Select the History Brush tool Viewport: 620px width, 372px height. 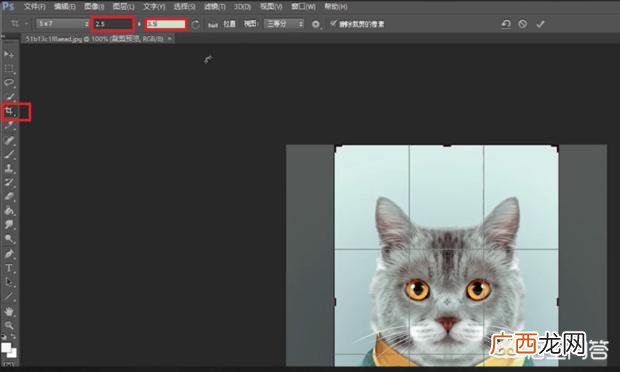[x=9, y=182]
